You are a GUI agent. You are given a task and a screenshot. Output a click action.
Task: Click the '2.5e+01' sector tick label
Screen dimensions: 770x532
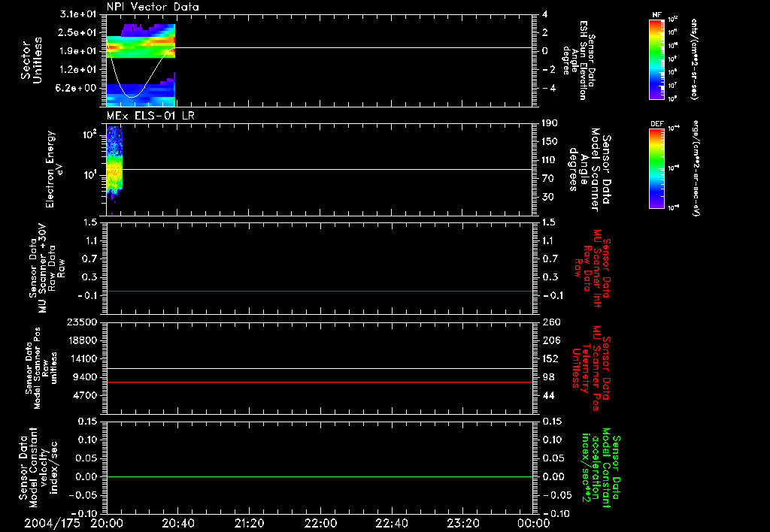[78, 32]
